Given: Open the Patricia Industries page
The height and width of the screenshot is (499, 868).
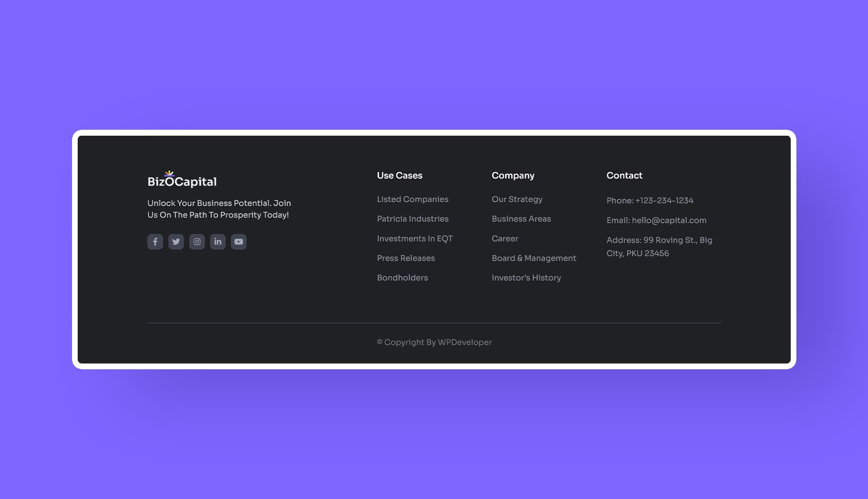Looking at the screenshot, I should coord(413,219).
